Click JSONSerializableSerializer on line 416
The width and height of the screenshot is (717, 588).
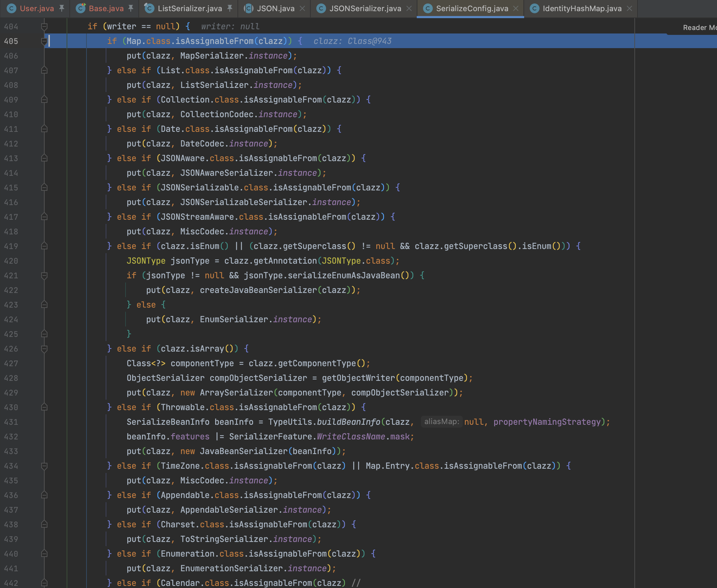coord(243,202)
